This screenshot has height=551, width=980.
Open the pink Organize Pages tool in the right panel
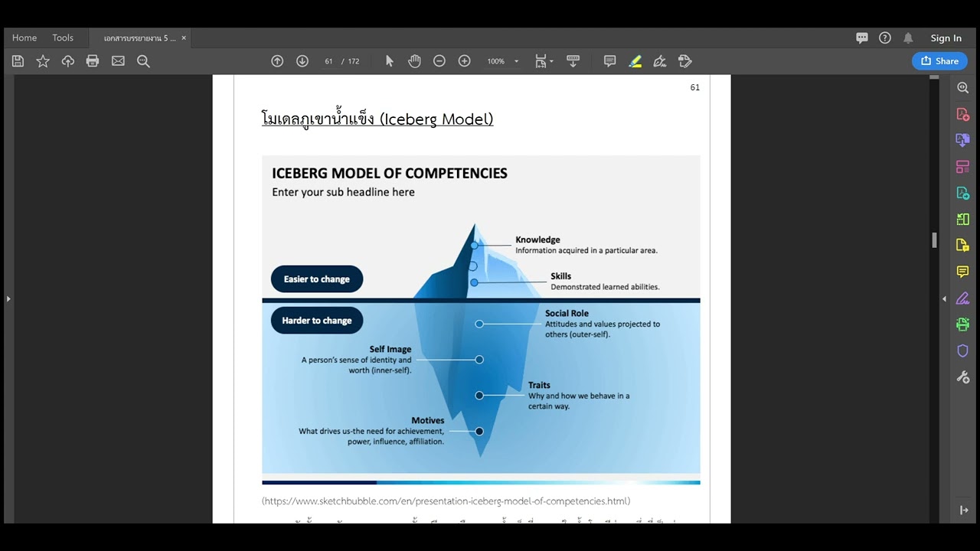(963, 167)
